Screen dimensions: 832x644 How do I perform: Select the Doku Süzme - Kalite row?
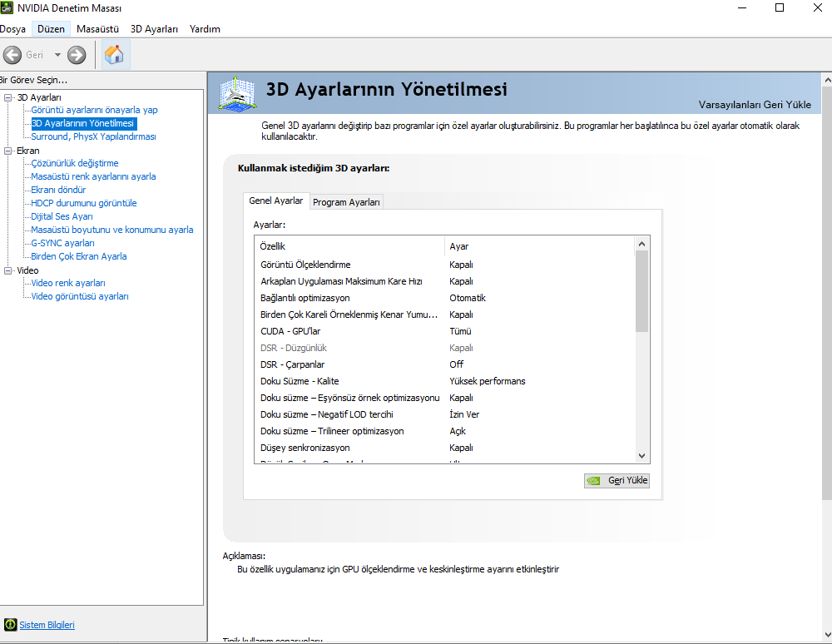pyautogui.click(x=444, y=381)
